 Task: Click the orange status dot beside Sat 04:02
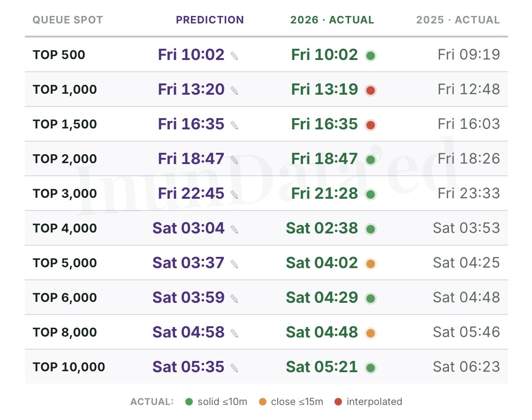pos(371,264)
